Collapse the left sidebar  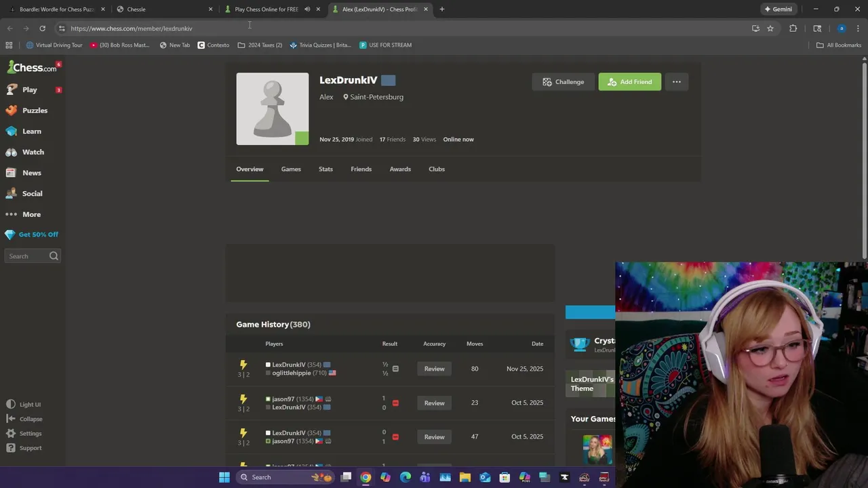coord(24,419)
